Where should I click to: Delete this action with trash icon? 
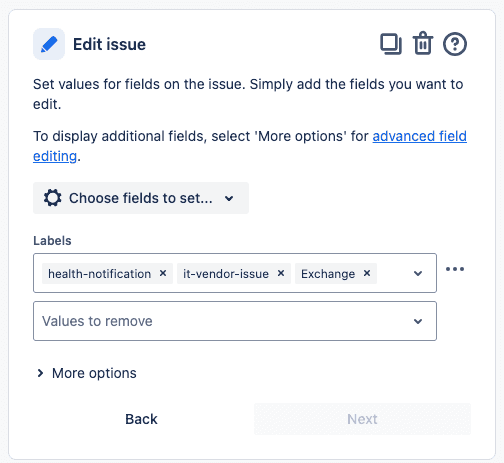click(x=423, y=43)
